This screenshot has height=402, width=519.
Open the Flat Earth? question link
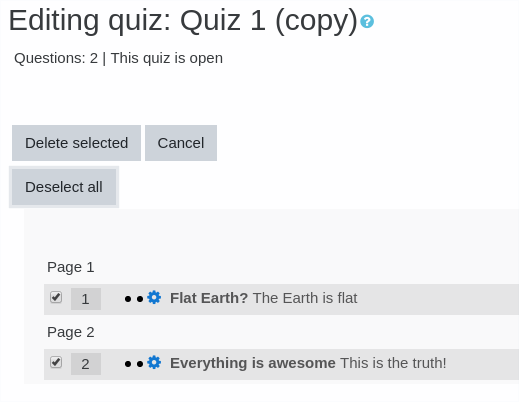click(209, 298)
